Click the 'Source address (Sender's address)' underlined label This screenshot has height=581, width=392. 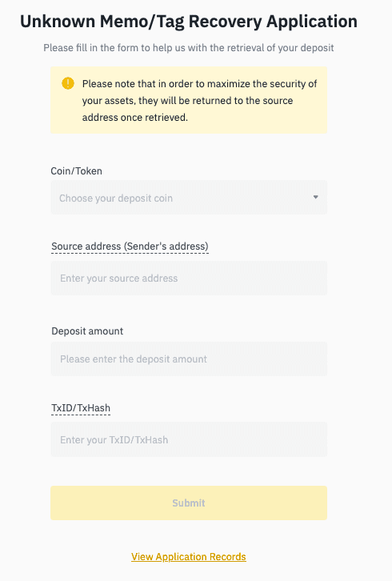[130, 246]
